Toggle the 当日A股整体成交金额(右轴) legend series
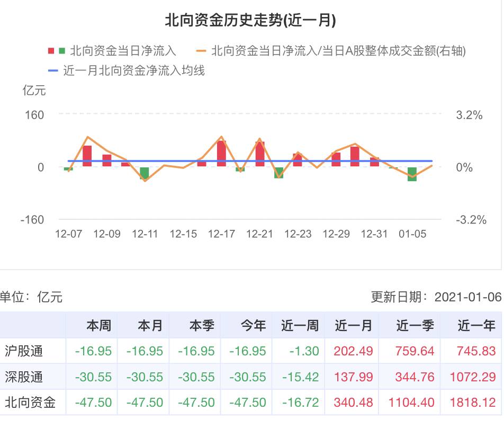 coord(338,51)
